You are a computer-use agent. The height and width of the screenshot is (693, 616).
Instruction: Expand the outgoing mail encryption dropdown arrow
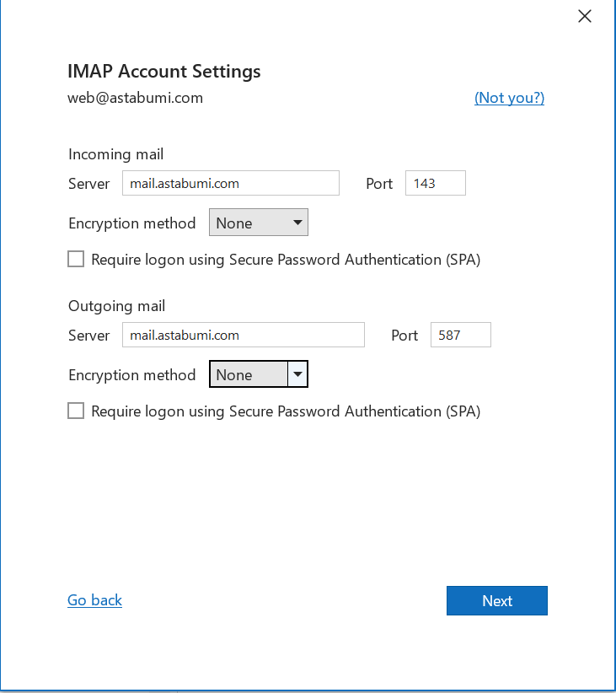297,375
